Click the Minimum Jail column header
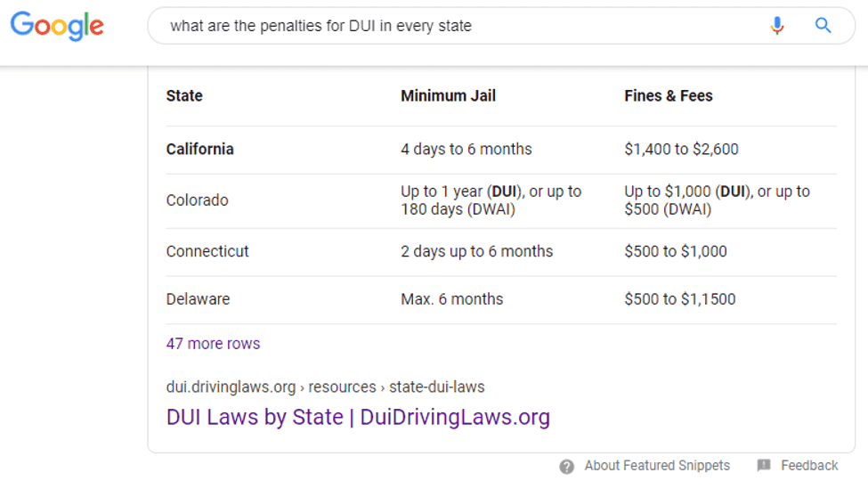Screen dimensions: 868x489 (448, 96)
